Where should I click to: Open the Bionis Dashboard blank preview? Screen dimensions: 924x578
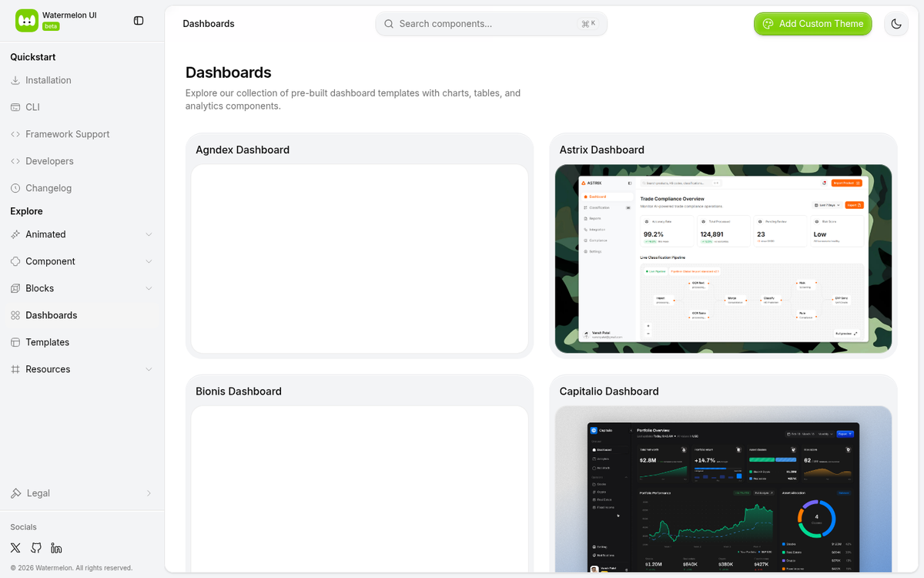tap(360, 489)
